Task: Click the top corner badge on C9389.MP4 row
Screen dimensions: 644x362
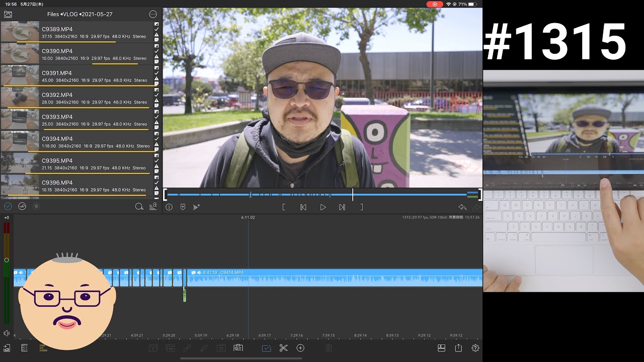Action: pos(156,24)
